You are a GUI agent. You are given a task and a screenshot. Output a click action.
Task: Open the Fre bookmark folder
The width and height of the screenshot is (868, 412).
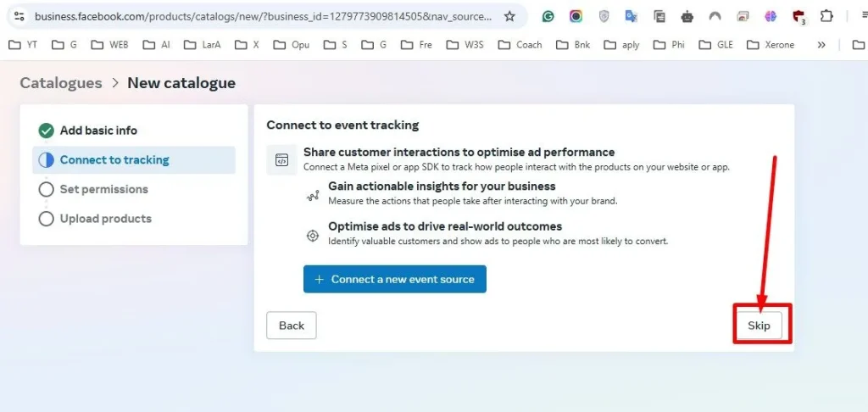pyautogui.click(x=416, y=45)
